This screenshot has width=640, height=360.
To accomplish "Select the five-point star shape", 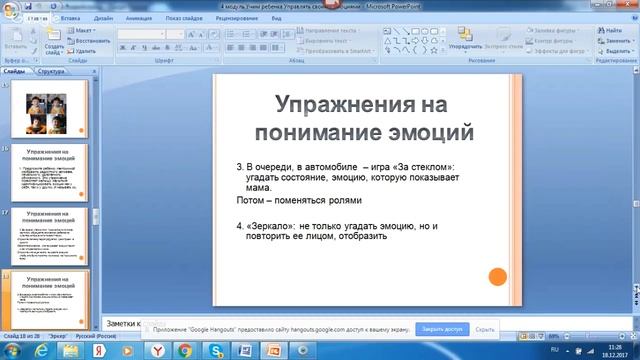I will [x=434, y=51].
